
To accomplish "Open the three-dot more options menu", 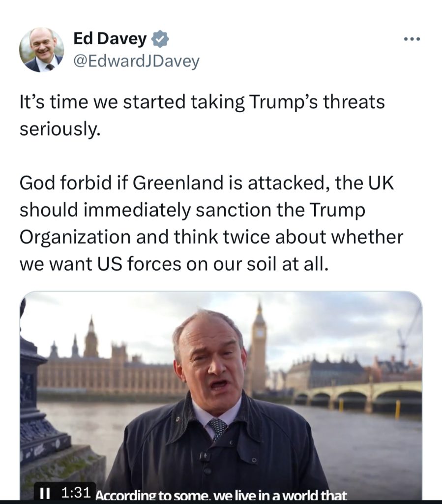I will [412, 39].
